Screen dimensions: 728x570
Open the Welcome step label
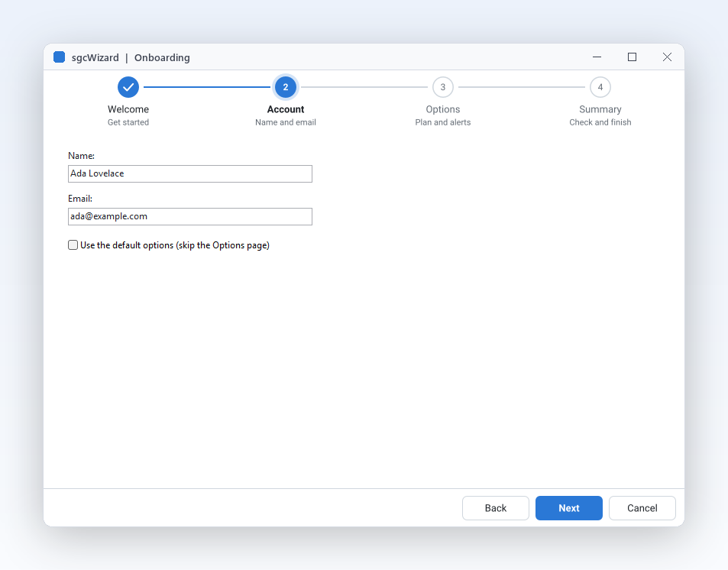[x=128, y=109]
